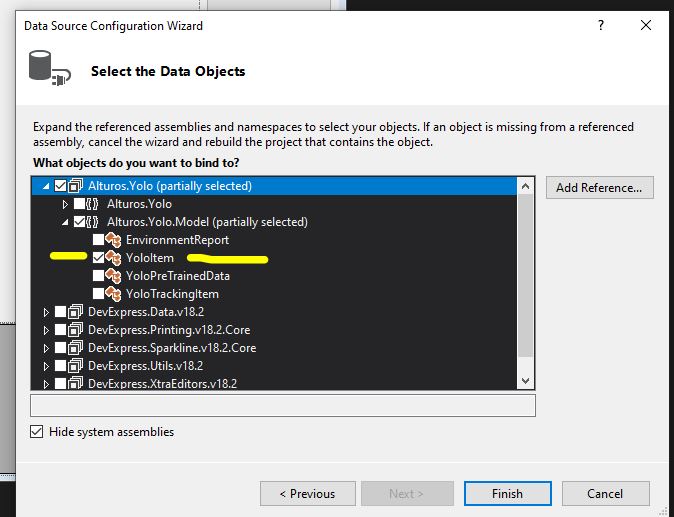The width and height of the screenshot is (674, 517).
Task: Click the tree scrollbar down arrow
Action: (x=525, y=380)
